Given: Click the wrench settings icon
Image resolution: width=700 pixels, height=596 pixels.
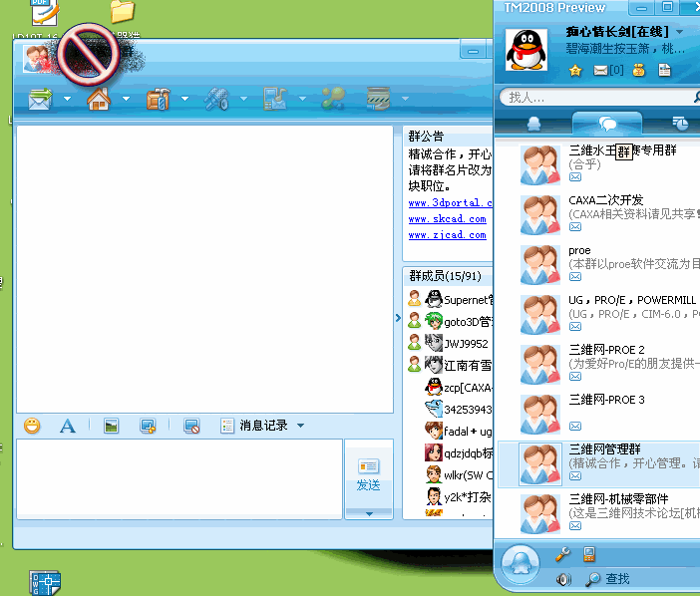Looking at the screenshot, I should pyautogui.click(x=562, y=554).
